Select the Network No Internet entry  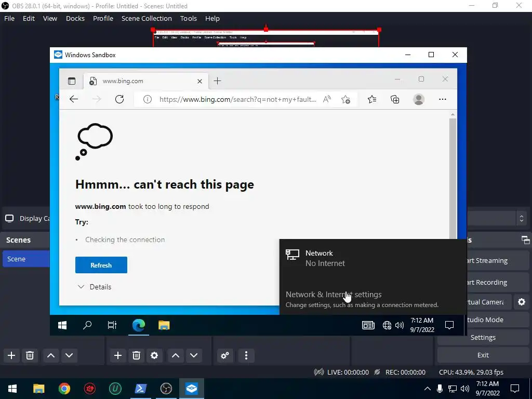pyautogui.click(x=373, y=258)
